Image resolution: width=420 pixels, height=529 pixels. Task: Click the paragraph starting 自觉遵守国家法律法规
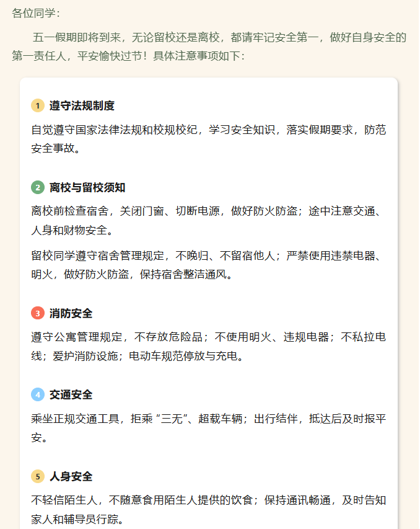[208, 139]
